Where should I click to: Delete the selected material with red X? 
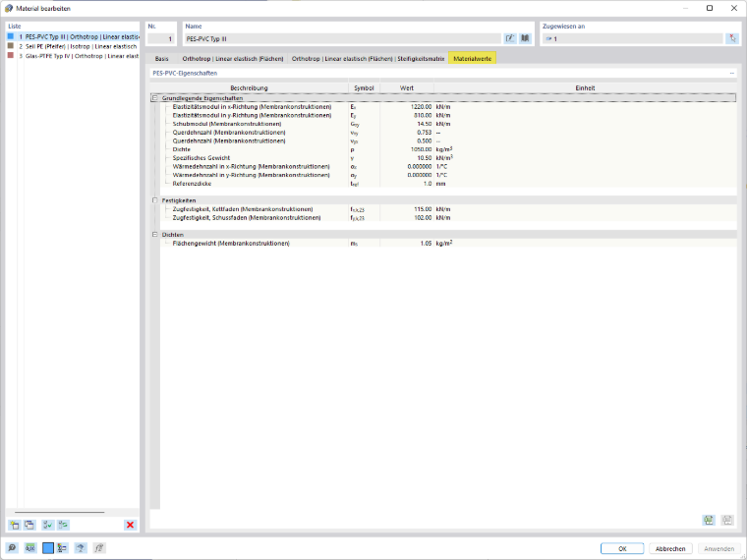(x=130, y=525)
